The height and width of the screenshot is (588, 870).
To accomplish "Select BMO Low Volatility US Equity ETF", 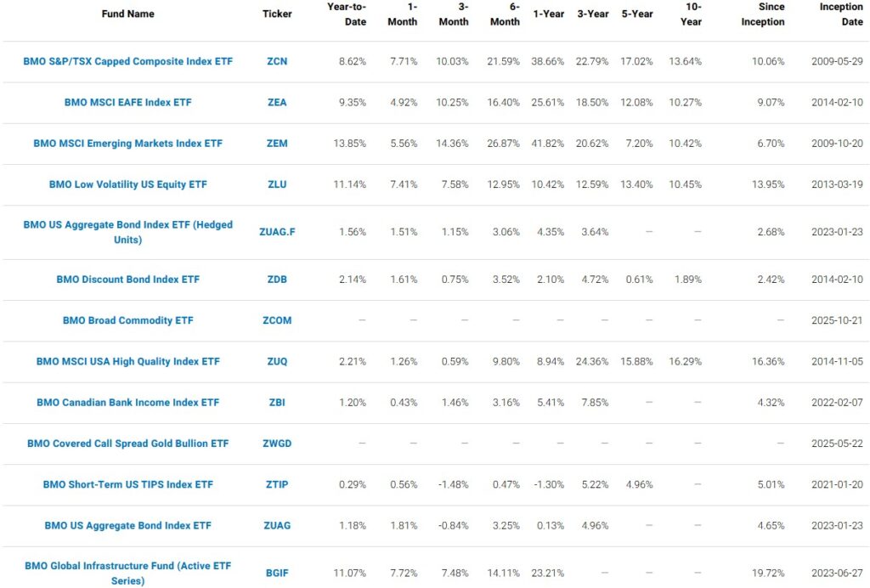I will (127, 184).
